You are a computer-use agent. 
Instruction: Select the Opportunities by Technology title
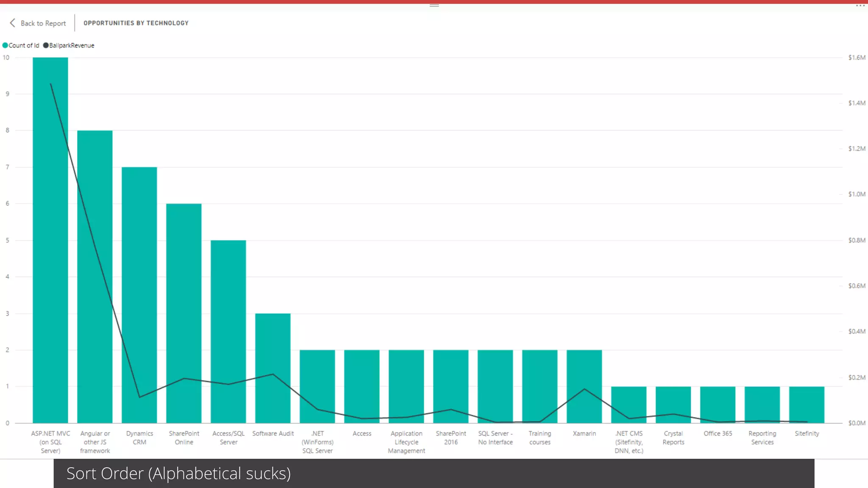click(x=136, y=23)
